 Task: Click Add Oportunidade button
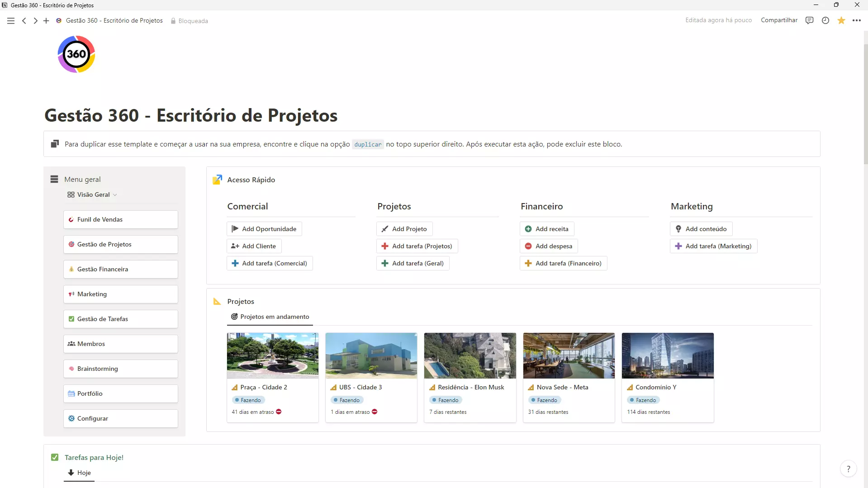(264, 229)
